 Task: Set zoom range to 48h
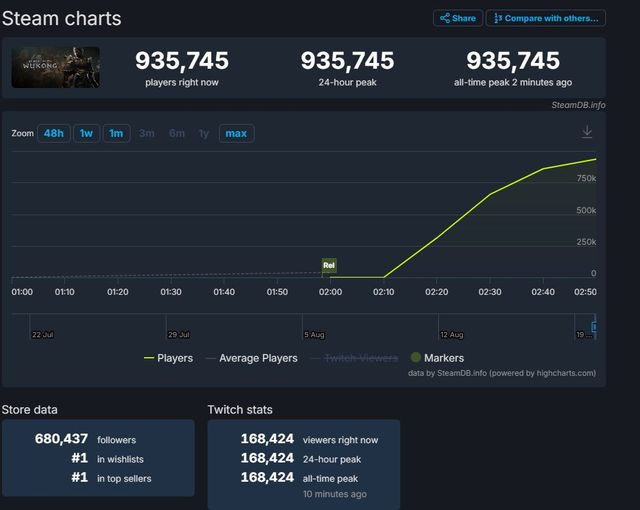(x=53, y=133)
